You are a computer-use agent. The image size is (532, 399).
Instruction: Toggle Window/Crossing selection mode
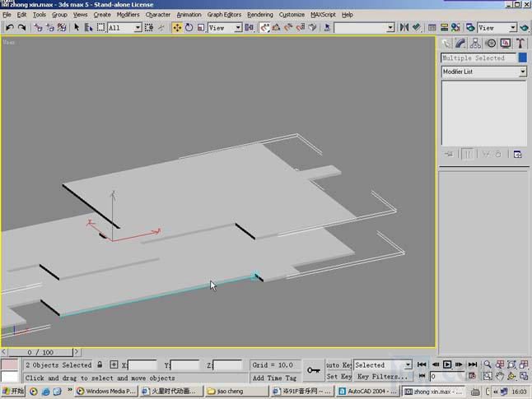149,27
